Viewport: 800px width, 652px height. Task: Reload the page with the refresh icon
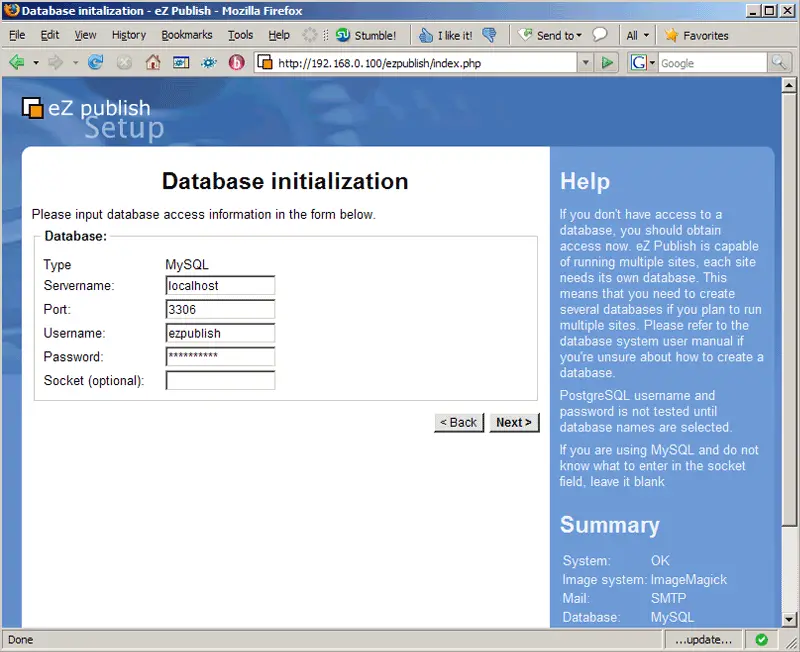(x=95, y=63)
